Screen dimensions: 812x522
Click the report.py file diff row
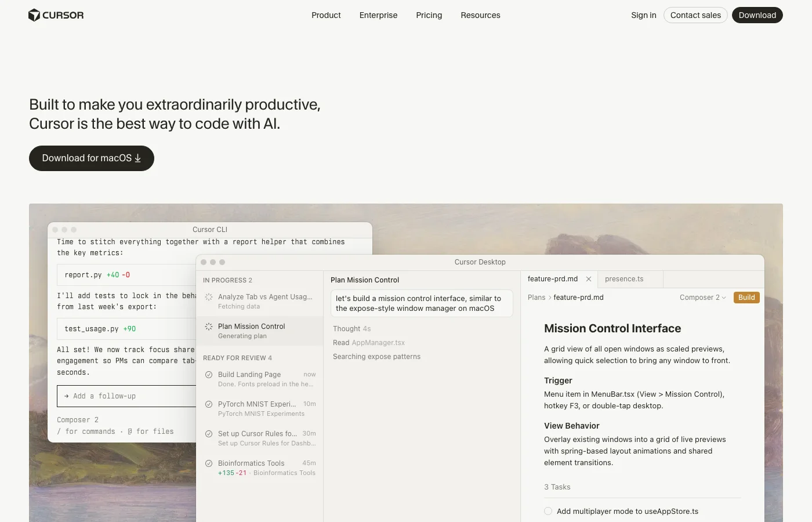[126, 275]
